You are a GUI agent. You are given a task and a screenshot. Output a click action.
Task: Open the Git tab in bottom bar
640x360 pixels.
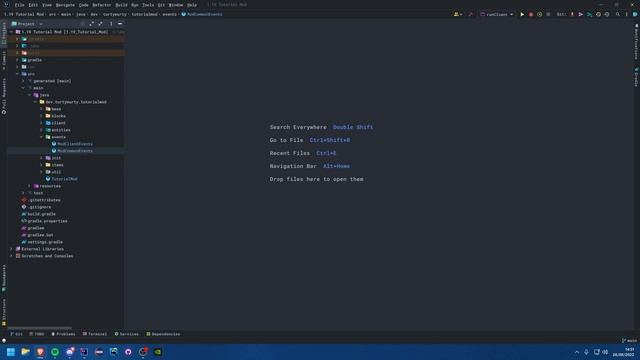tap(17, 334)
